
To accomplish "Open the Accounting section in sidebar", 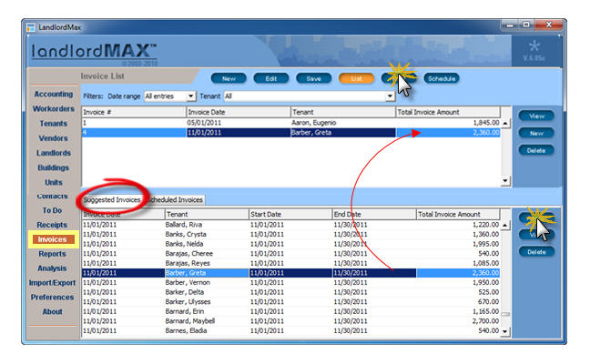I will click(x=54, y=94).
